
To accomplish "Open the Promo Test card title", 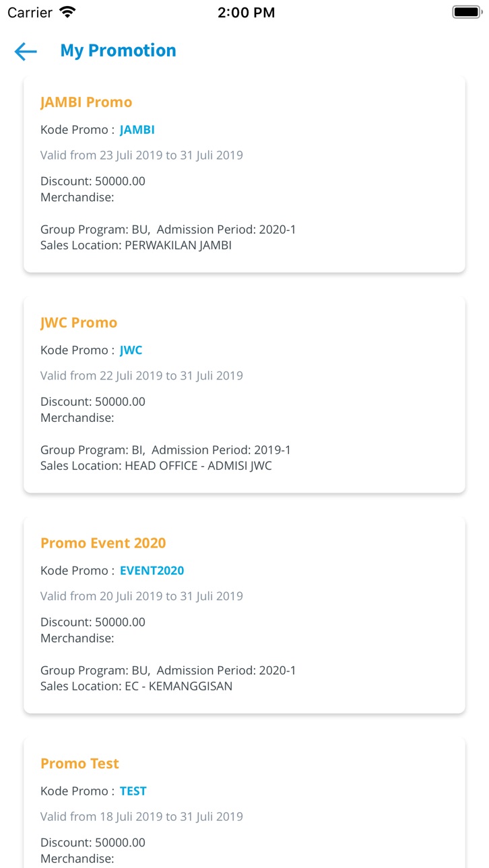I will click(79, 764).
